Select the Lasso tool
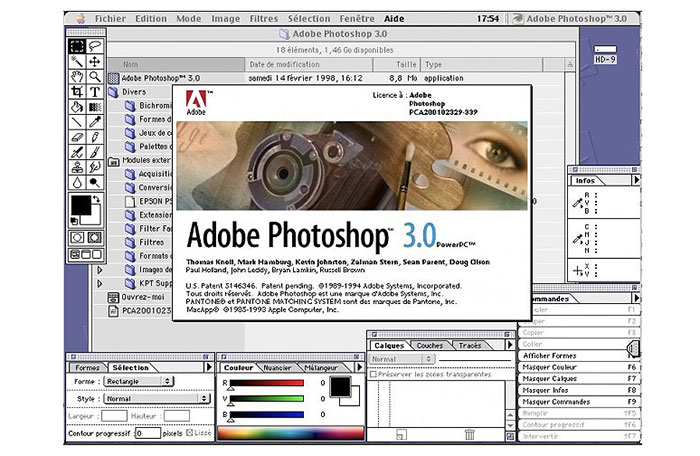The height and width of the screenshot is (456, 700). coord(95,46)
